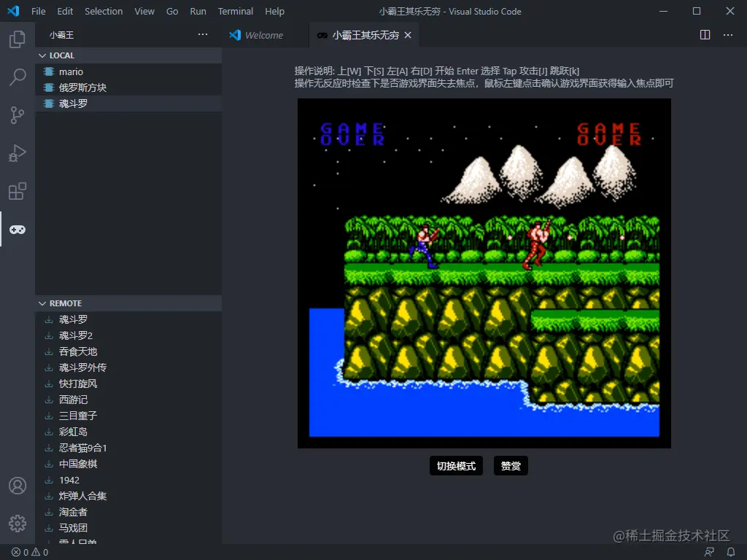Select 忍者猫9合1 in the remote list
Image resolution: width=747 pixels, height=560 pixels.
coord(128,448)
